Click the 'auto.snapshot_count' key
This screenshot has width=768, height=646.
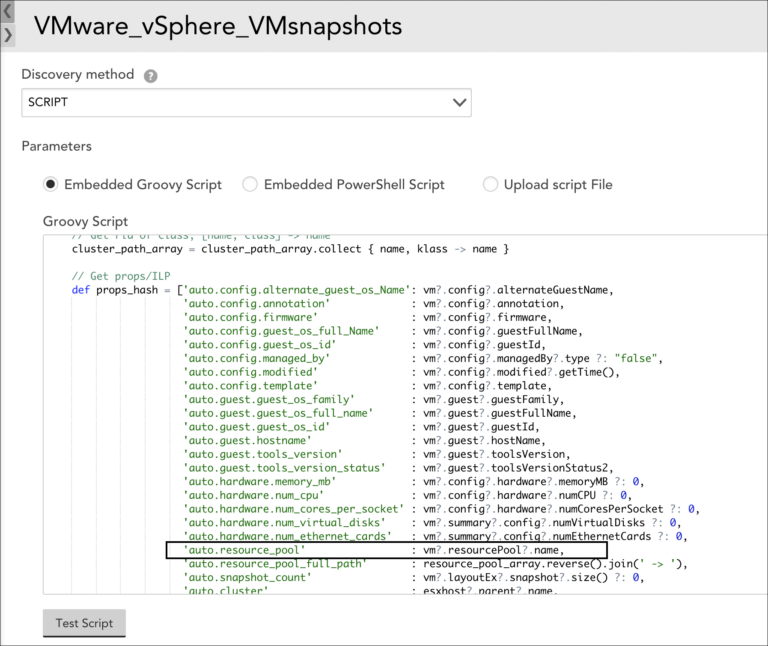pyautogui.click(x=247, y=578)
